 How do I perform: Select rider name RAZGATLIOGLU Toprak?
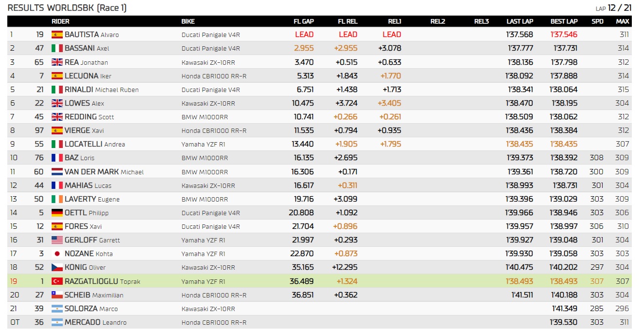[x=102, y=281]
